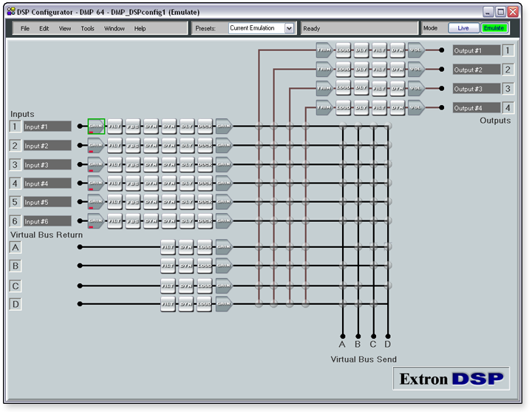Open the DUCK block on Input #4
This screenshot has height=412, width=532.
pos(205,183)
